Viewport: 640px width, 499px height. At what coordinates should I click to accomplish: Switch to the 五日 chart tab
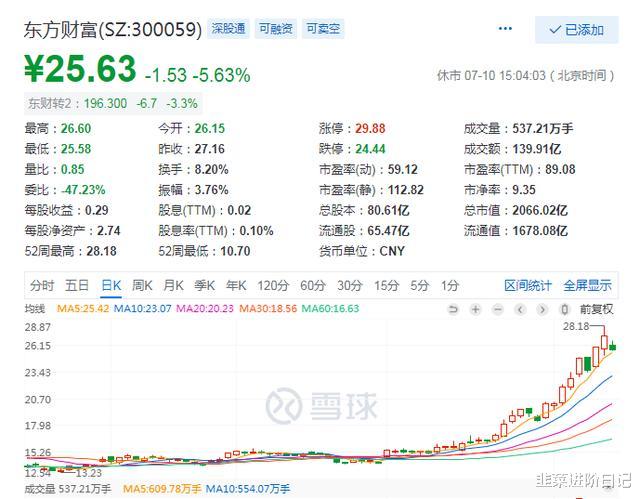[77, 285]
